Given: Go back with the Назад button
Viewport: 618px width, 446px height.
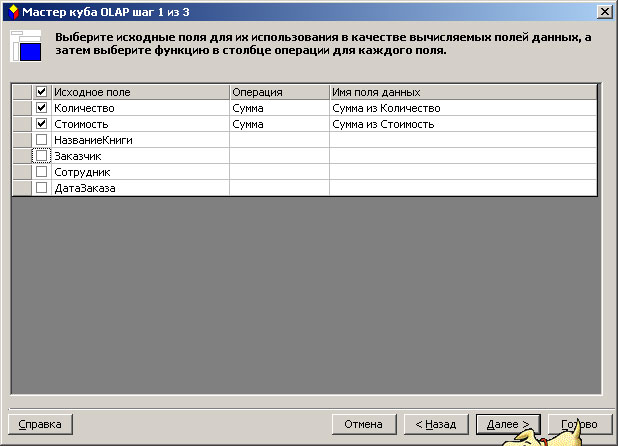Looking at the screenshot, I should point(435,424).
